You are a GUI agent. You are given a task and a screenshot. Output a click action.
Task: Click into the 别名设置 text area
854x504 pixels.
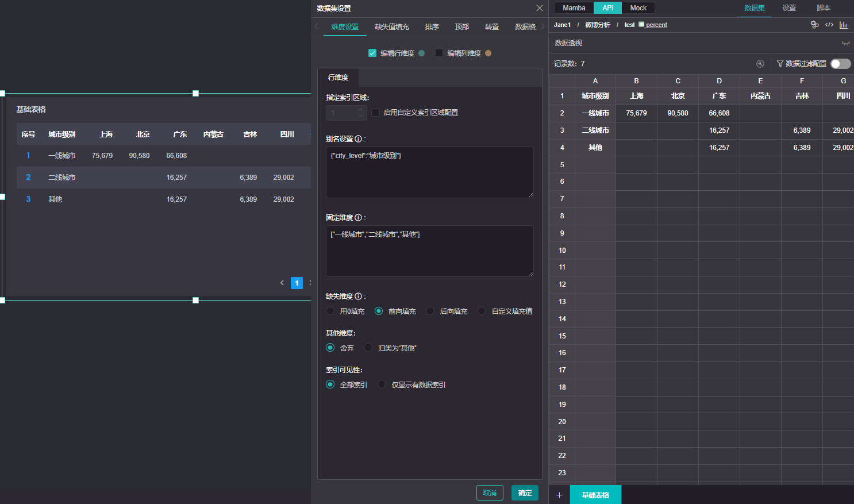(430, 172)
